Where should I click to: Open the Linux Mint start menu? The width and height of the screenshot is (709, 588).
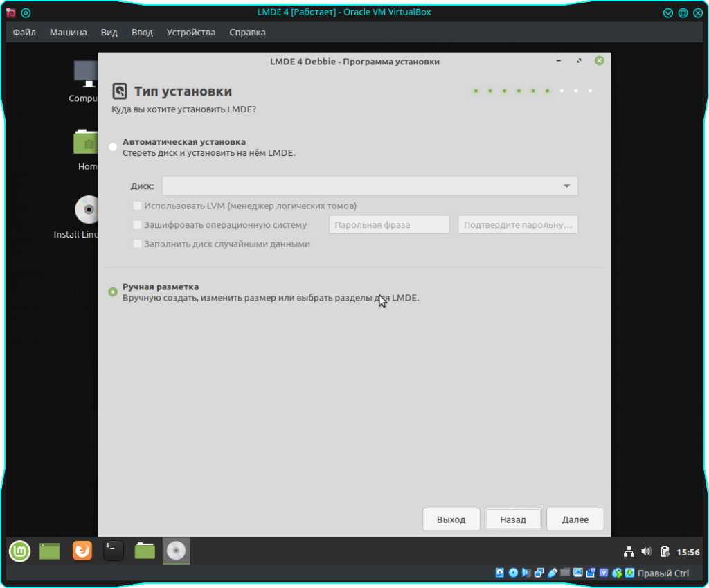tap(19, 551)
